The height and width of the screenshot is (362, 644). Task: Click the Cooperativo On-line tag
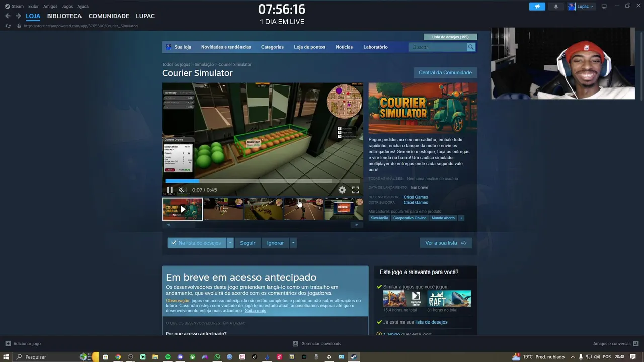coord(410,218)
